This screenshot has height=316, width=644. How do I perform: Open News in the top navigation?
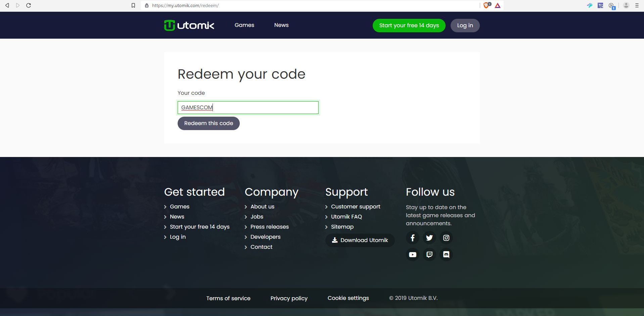pos(281,25)
